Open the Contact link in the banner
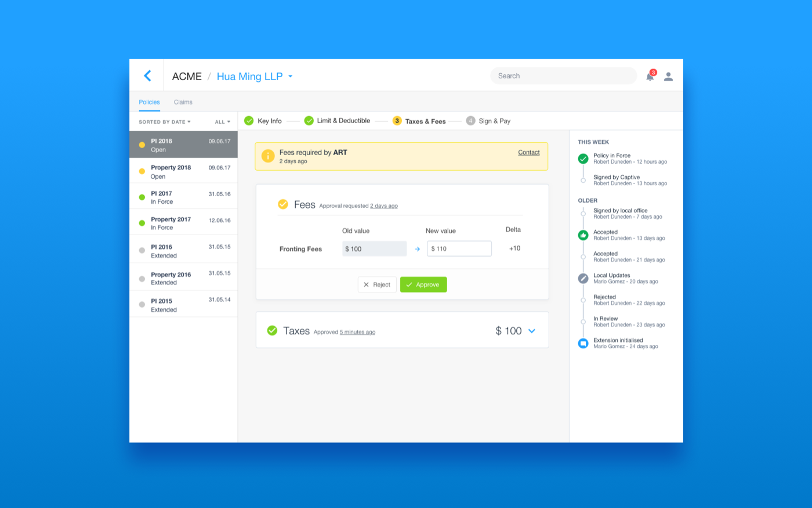 [528, 152]
